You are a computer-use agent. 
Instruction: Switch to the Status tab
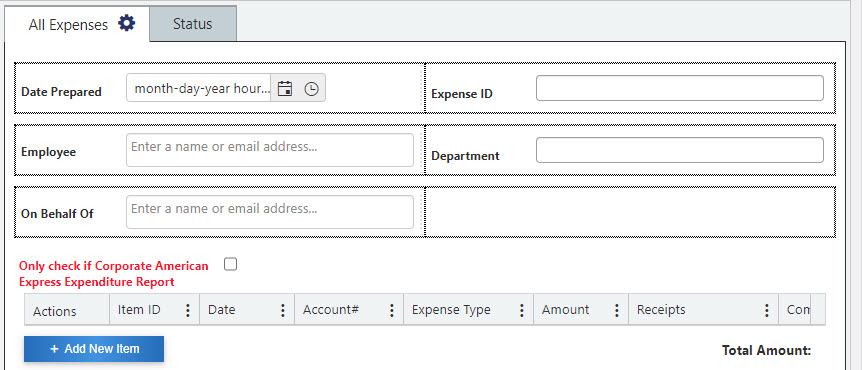pyautogui.click(x=192, y=24)
